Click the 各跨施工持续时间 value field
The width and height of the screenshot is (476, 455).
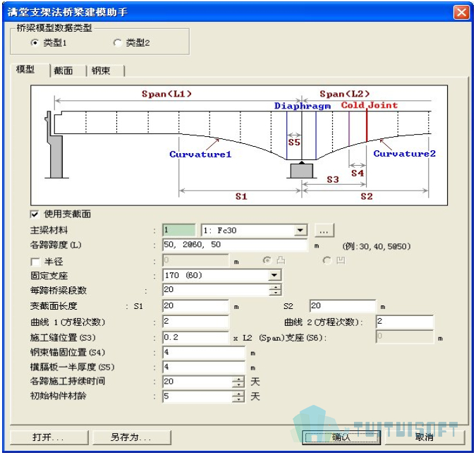pos(197,382)
